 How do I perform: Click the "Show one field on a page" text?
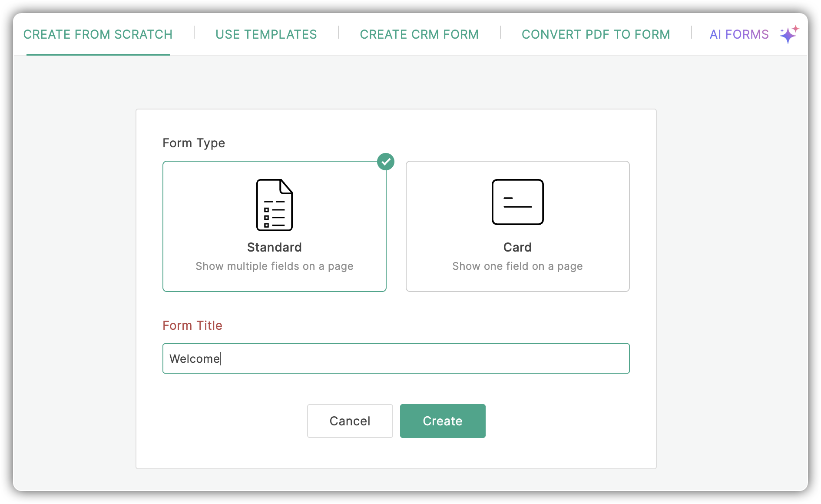(x=517, y=266)
